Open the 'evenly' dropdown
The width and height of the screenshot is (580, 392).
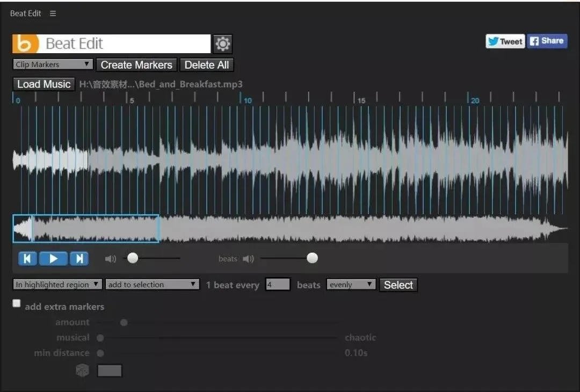pos(351,285)
